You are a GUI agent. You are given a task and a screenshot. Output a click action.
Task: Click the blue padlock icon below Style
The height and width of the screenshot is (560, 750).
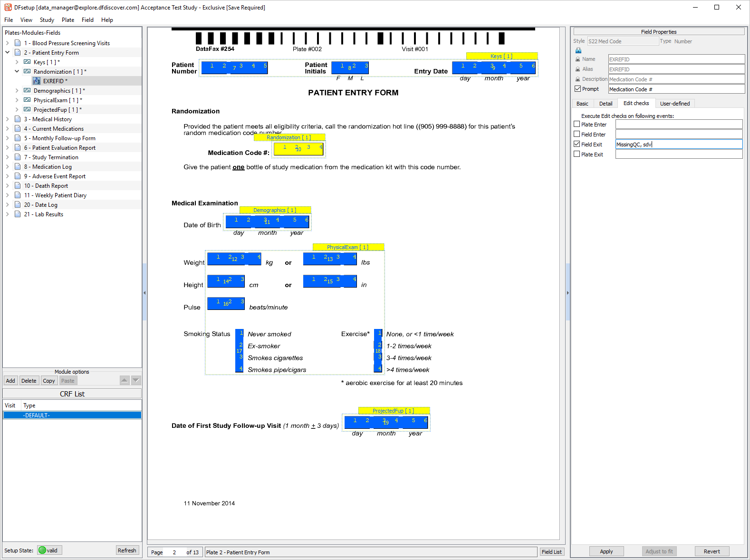pos(578,50)
